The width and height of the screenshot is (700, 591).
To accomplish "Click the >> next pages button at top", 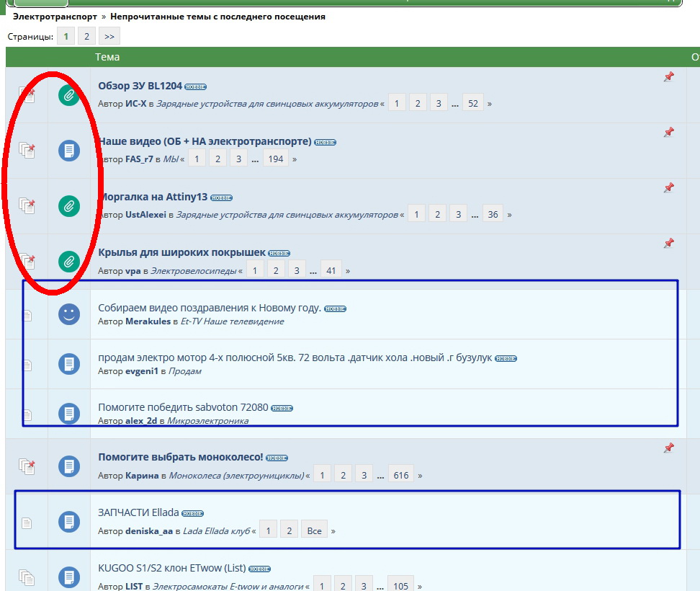I will click(x=109, y=36).
